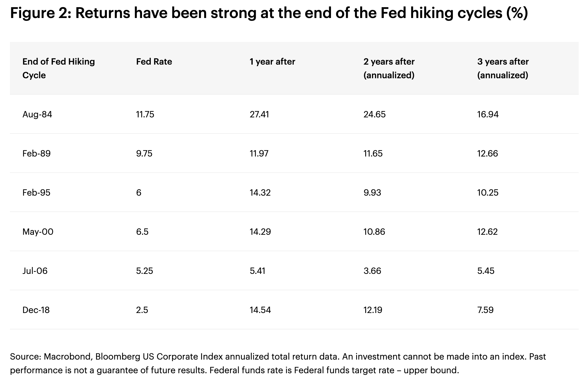The image size is (588, 390).
Task: Click the 14.54 one-year return value
Action: 260,310
